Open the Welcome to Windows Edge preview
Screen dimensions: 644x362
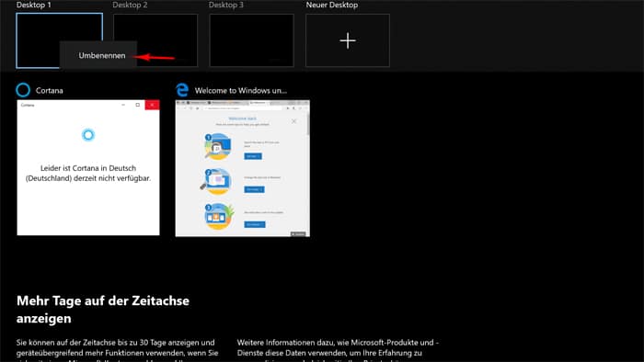(x=242, y=168)
